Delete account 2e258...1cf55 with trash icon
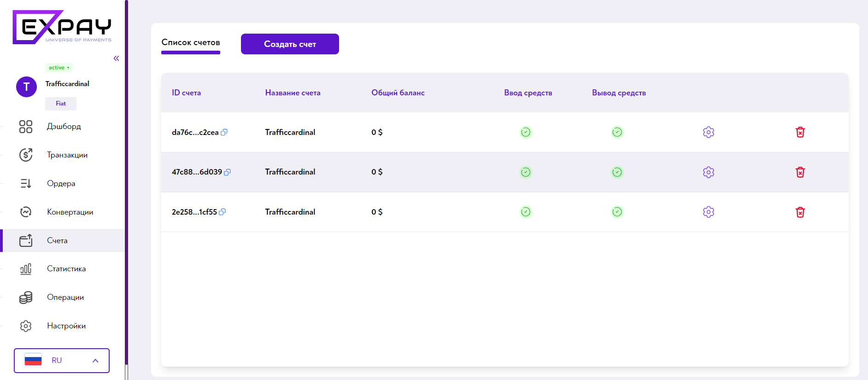 coord(800,212)
